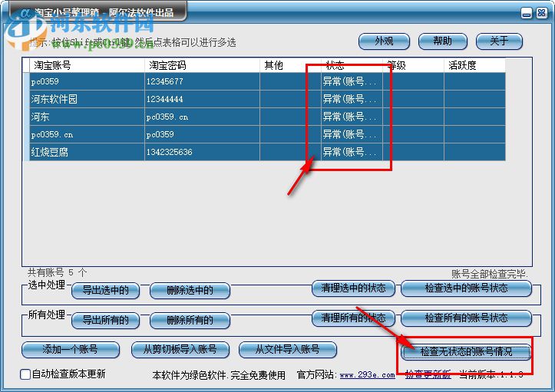Image resolution: width=555 pixels, height=392 pixels.
Task: Click 检查所有的账号状态 button
Action: click(x=466, y=318)
